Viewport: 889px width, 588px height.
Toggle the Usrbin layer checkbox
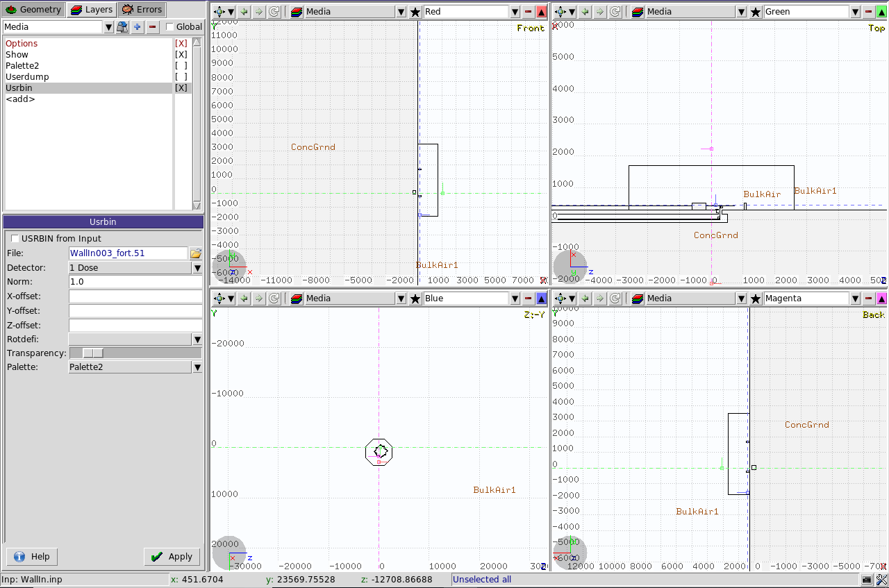point(181,87)
